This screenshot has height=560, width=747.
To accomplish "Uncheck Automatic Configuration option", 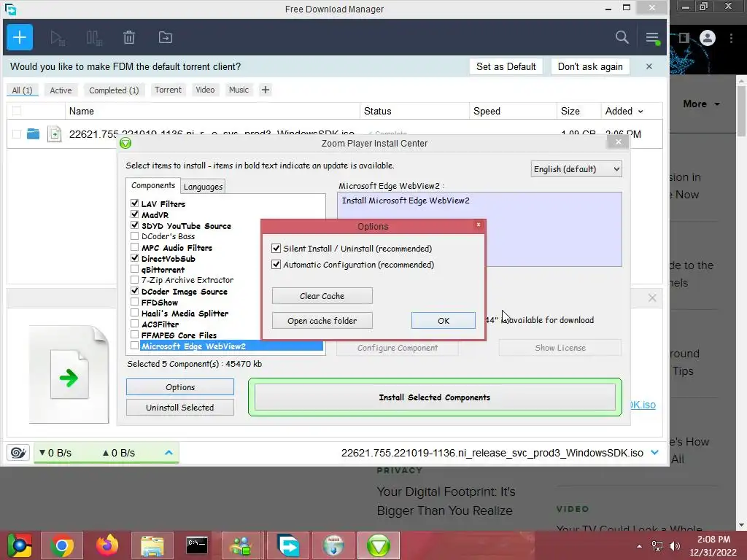I will pyautogui.click(x=276, y=264).
